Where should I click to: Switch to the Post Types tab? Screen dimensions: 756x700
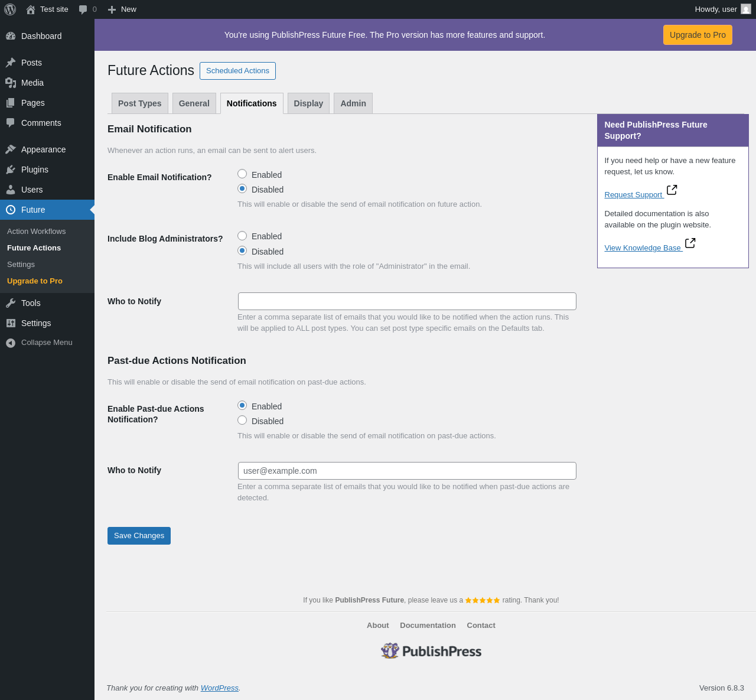140,103
